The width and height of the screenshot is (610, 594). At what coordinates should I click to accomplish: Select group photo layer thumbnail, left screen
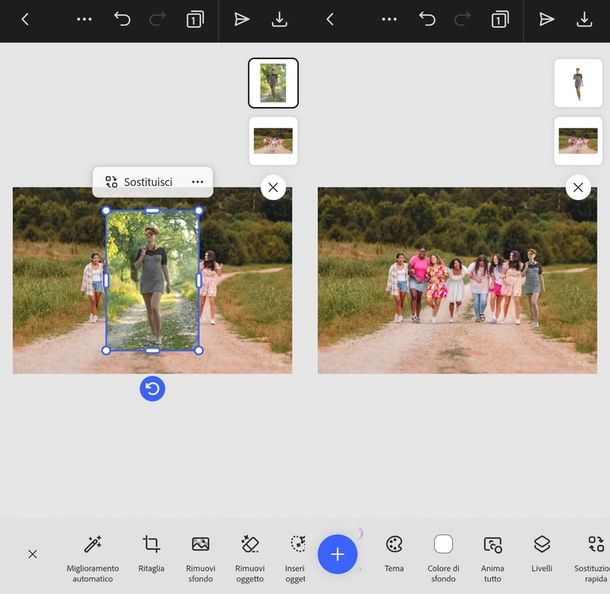(273, 141)
